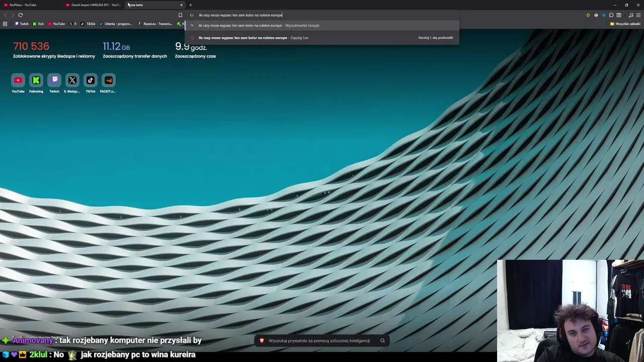Open TikTok bookmark in bookmarks bar

click(x=88, y=24)
